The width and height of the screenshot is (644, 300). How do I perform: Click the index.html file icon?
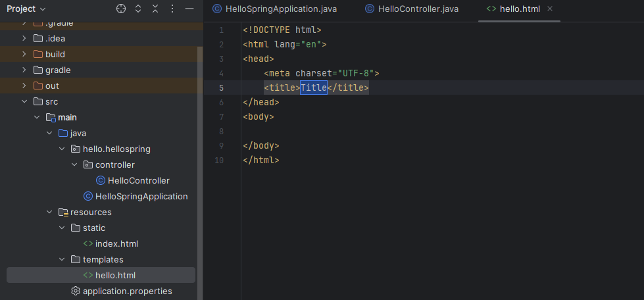click(88, 243)
